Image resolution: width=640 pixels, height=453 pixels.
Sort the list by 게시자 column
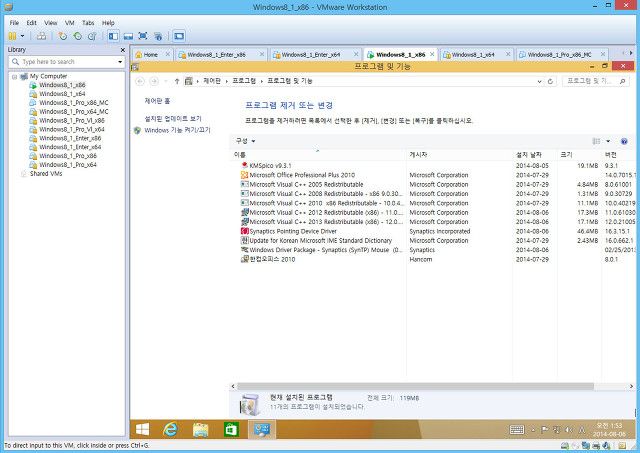(460, 155)
